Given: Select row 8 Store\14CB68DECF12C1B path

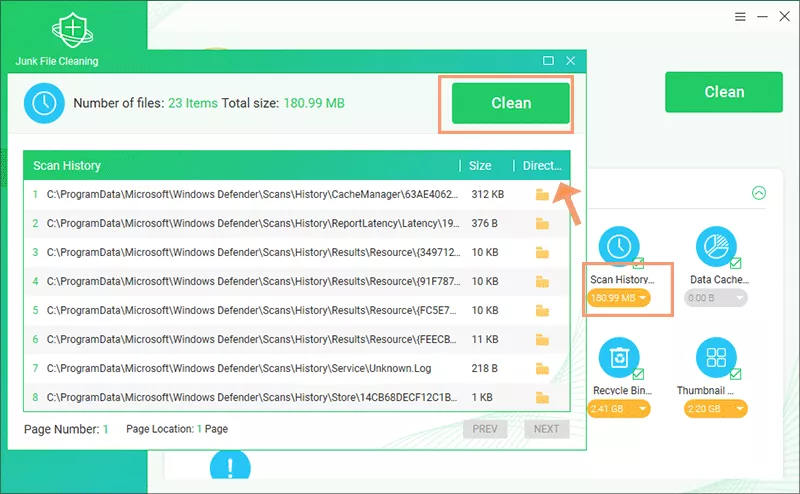Looking at the screenshot, I should 252,398.
